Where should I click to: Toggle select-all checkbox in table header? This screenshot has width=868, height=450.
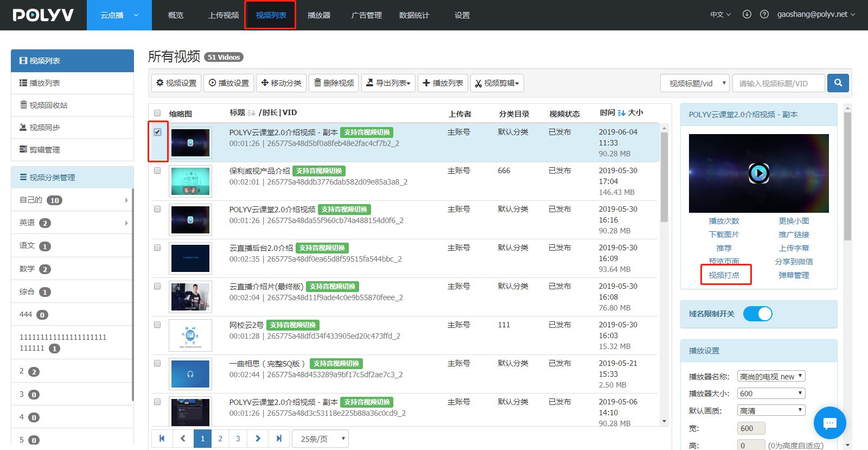point(157,113)
